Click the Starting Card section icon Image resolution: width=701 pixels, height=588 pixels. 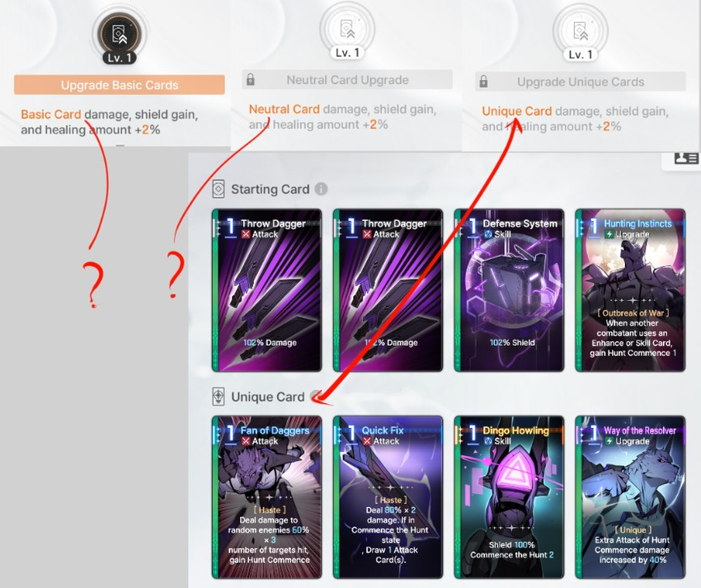219,189
